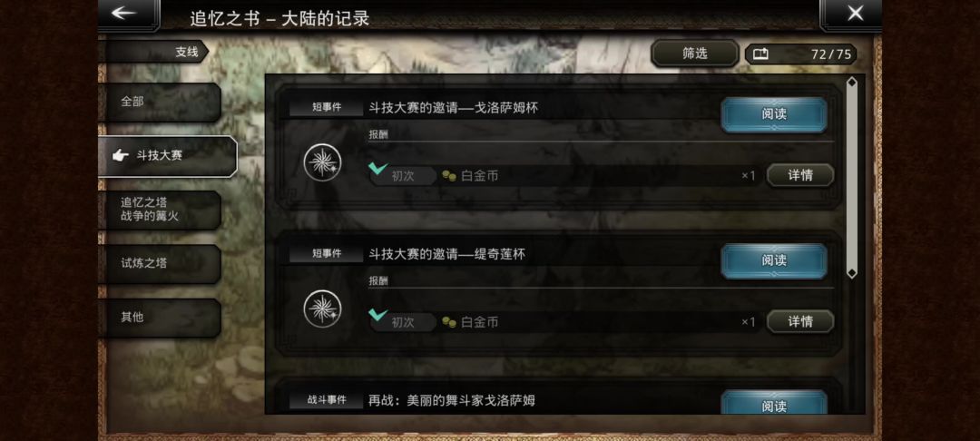
Task: Open 详情 for 戈洛萨姆杯 reward
Action: click(x=800, y=175)
